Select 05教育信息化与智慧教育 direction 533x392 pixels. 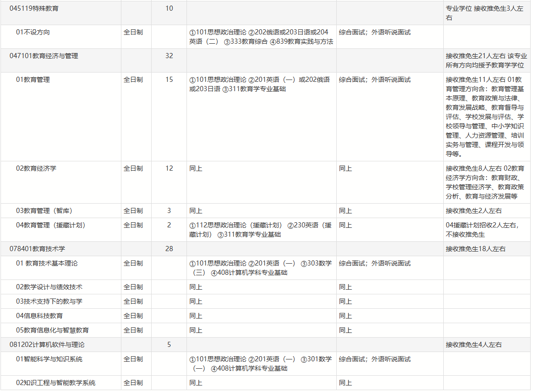tap(53, 330)
